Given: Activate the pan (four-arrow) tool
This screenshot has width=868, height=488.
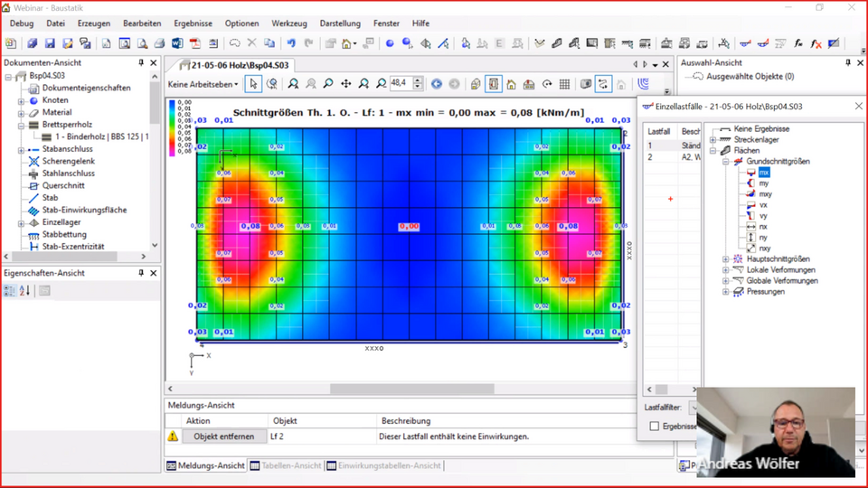Looking at the screenshot, I should tap(345, 84).
